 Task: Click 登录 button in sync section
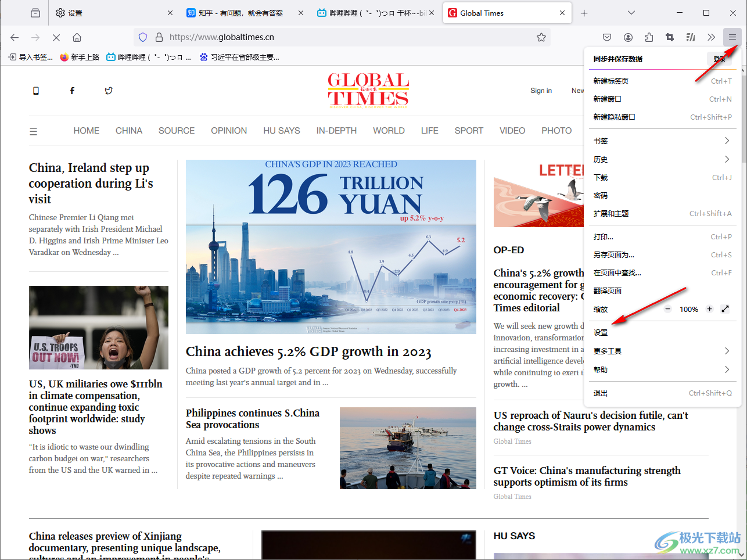(x=719, y=59)
